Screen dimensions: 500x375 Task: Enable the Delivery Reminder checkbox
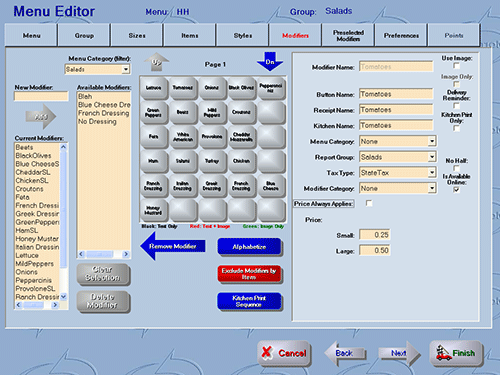tap(457, 106)
